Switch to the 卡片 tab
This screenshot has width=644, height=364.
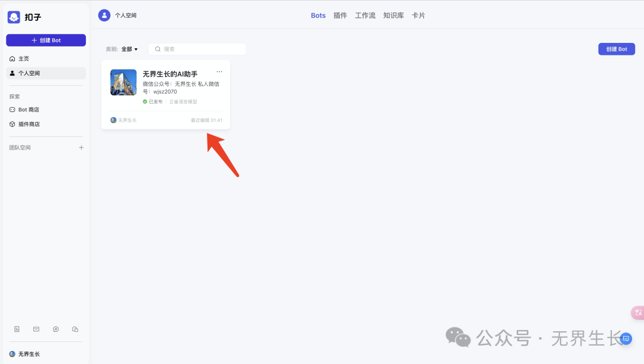point(418,15)
